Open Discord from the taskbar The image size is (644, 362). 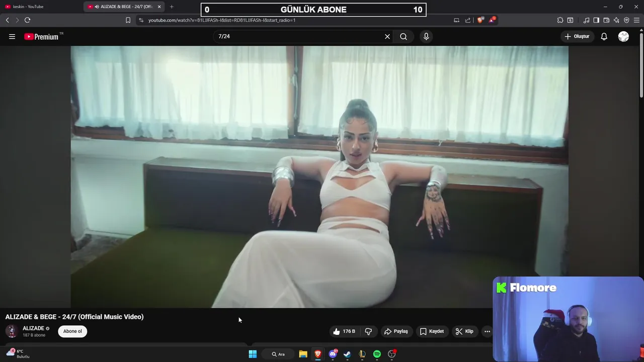(x=333, y=354)
